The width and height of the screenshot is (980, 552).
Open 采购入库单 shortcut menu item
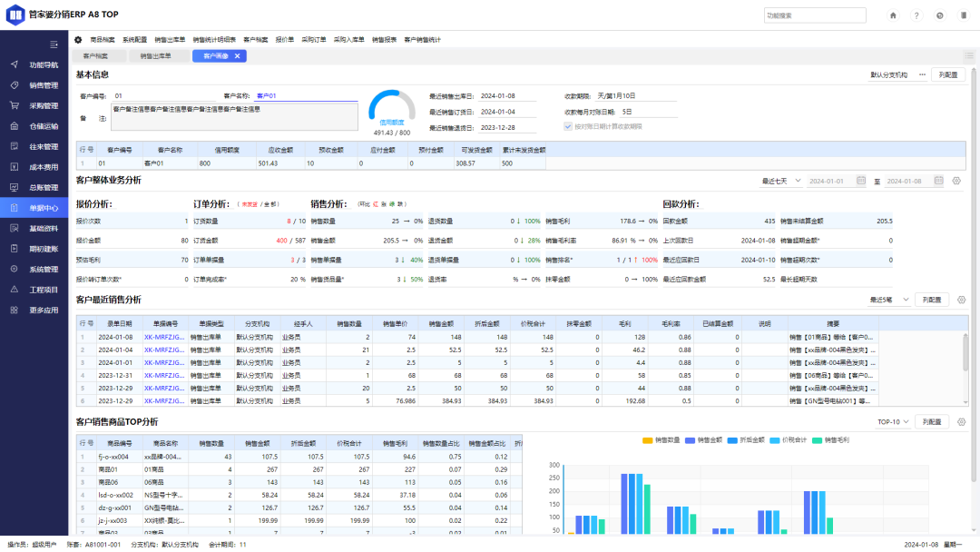coord(348,40)
